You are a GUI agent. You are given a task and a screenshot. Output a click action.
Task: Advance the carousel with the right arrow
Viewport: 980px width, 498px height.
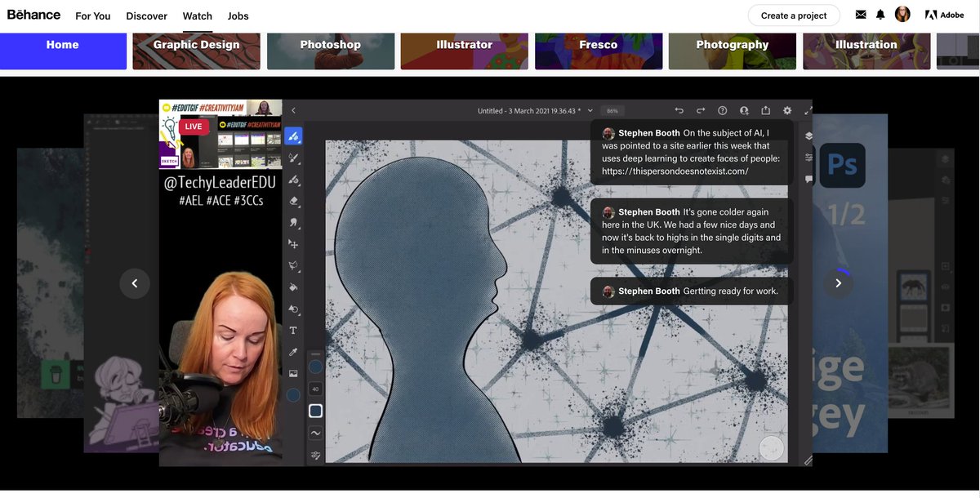point(838,282)
